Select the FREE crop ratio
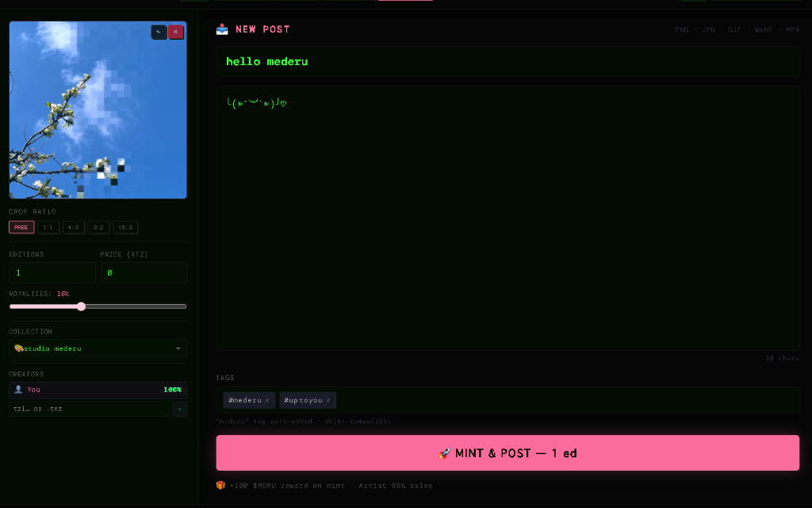 [x=21, y=228]
